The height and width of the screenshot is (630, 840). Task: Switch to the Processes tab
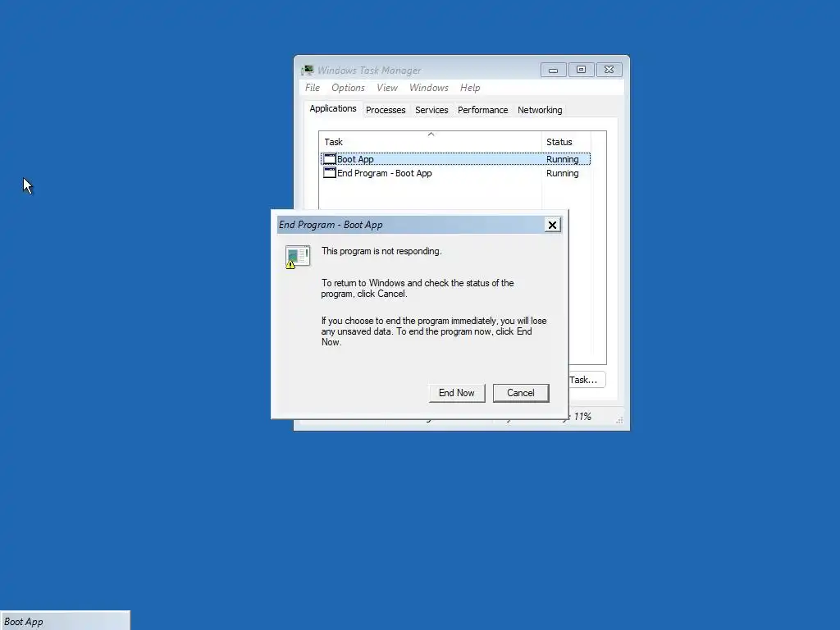[386, 110]
